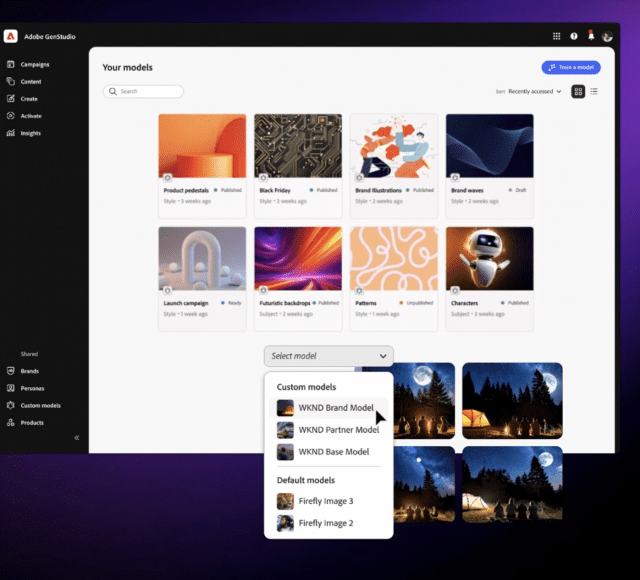Collapse the sidebar with double chevron

coord(77,438)
